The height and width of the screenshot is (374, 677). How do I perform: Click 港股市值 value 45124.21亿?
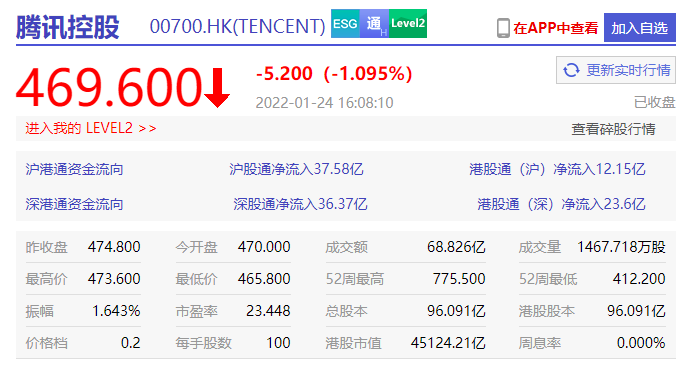[x=448, y=343]
